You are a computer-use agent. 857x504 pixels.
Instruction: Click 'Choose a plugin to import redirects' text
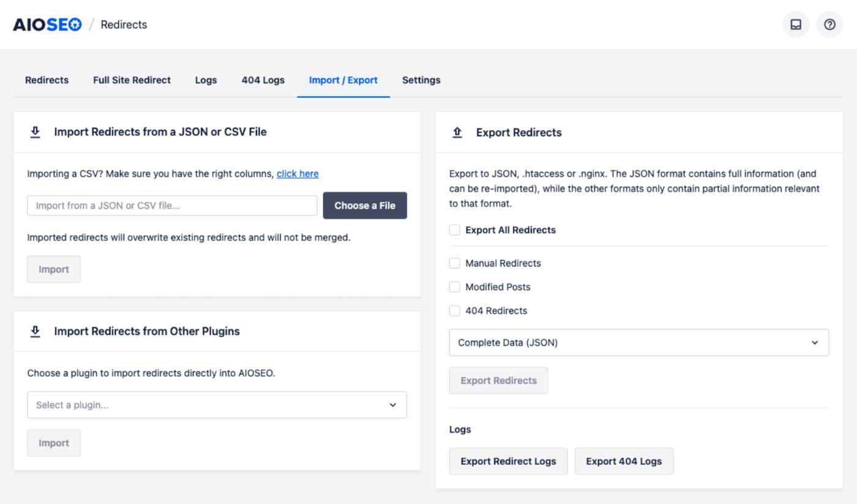[x=151, y=373]
